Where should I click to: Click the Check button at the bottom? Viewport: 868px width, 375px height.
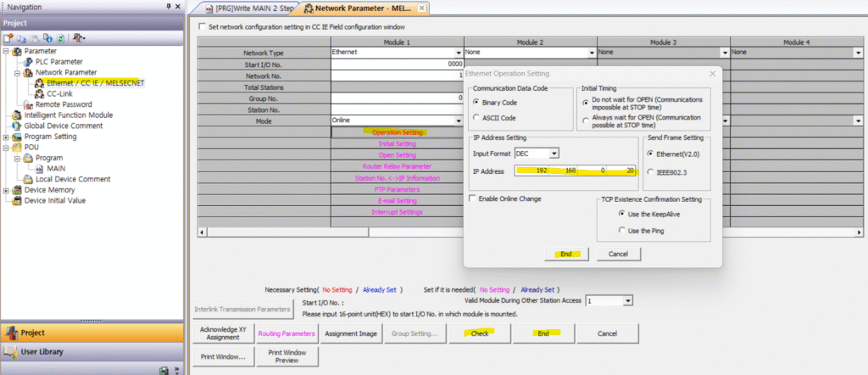479,333
